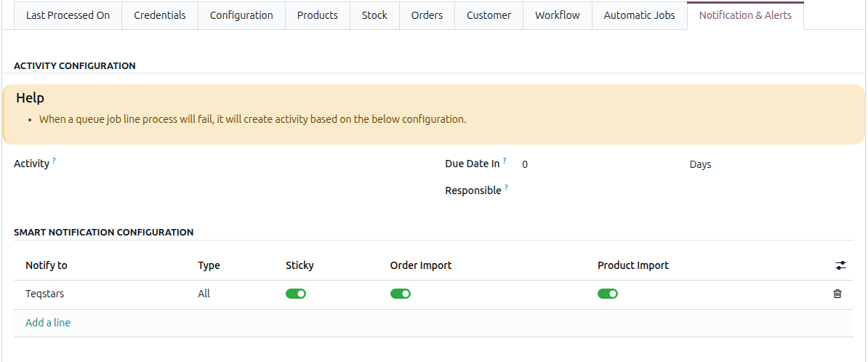
Task: Open the Orders tab
Action: [x=427, y=15]
